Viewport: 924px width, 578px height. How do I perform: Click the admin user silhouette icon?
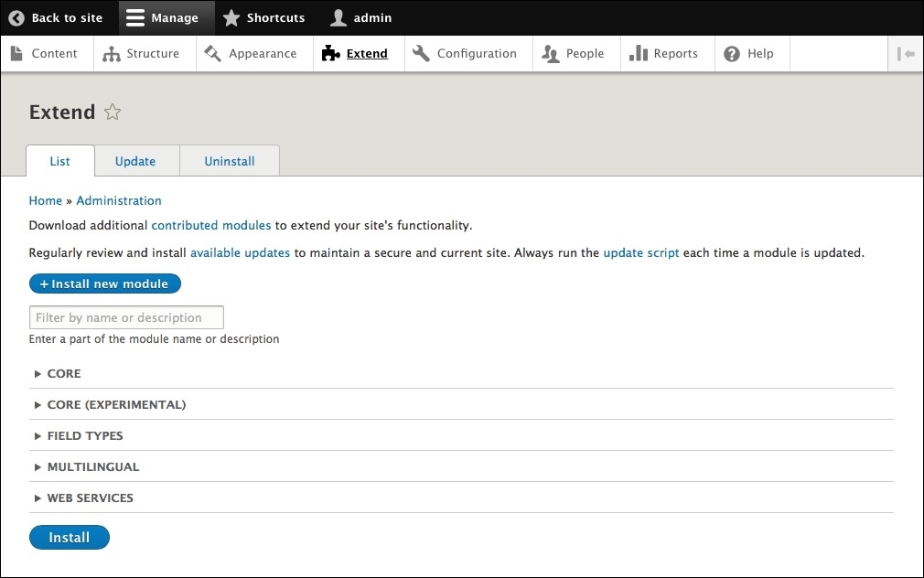click(338, 18)
